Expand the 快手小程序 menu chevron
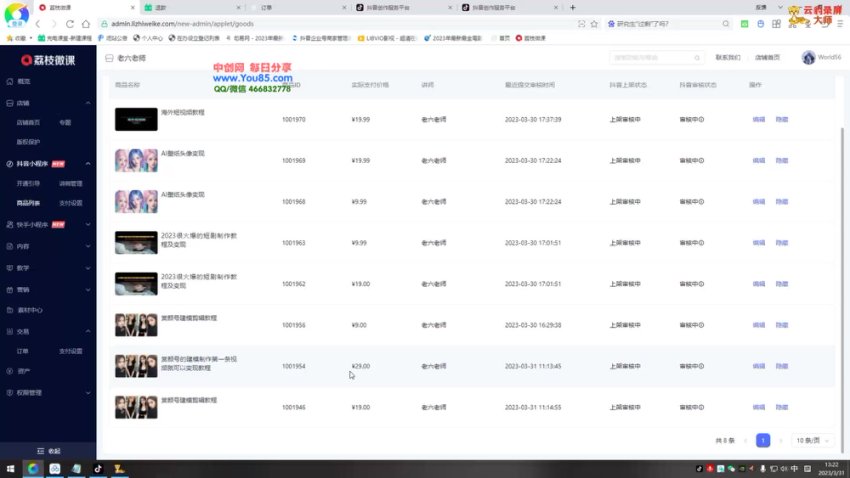This screenshot has height=478, width=850. (88, 224)
